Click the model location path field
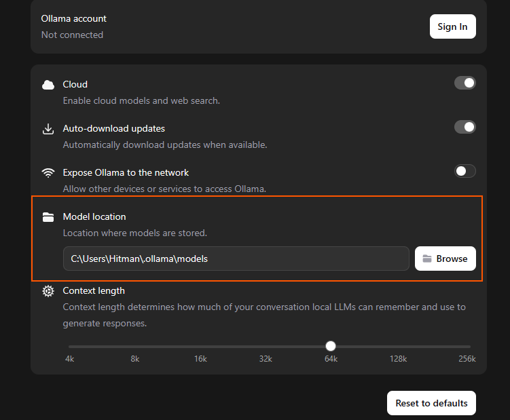Image resolution: width=510 pixels, height=420 pixels. [x=236, y=259]
